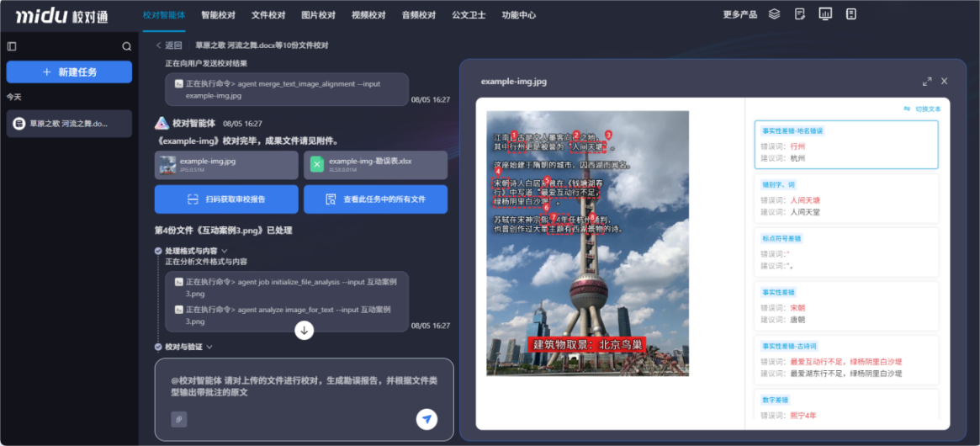Click 扫码获取审校报告 button
Screen dimensions: 980x446
pos(226,199)
